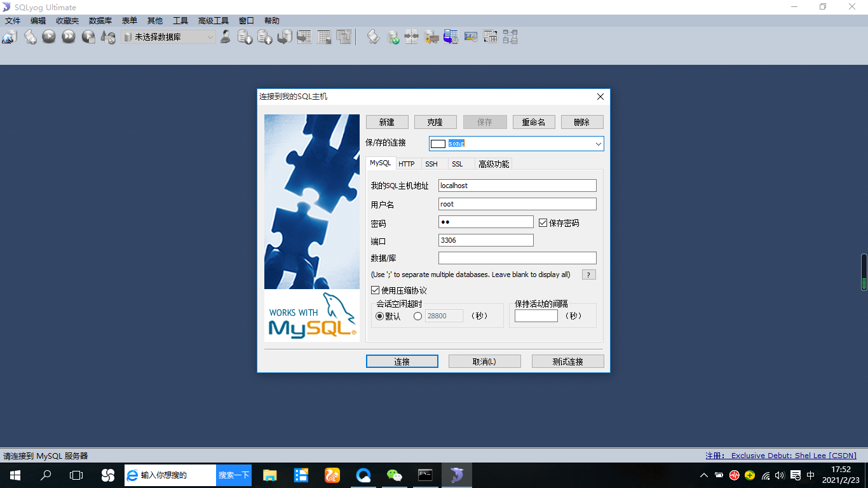The width and height of the screenshot is (868, 488).
Task: Open the 帮助 menu
Action: pos(272,21)
